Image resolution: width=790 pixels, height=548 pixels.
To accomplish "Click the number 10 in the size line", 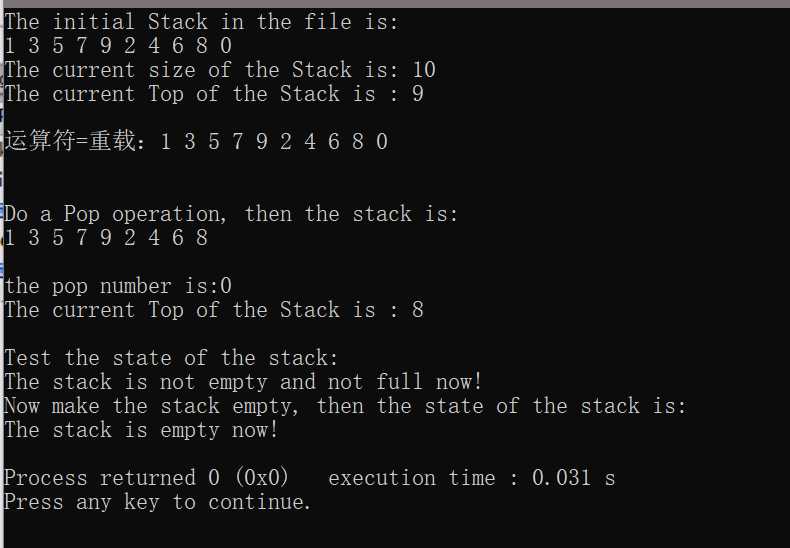I will pyautogui.click(x=424, y=70).
